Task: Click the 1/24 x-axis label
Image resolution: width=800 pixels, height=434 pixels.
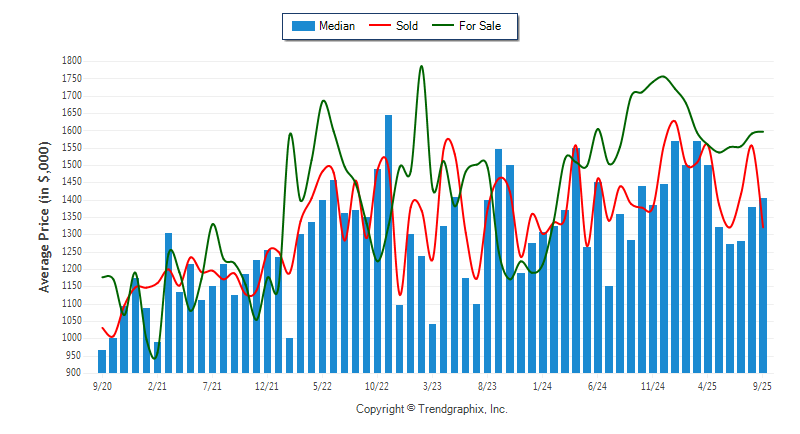Action: click(x=543, y=385)
